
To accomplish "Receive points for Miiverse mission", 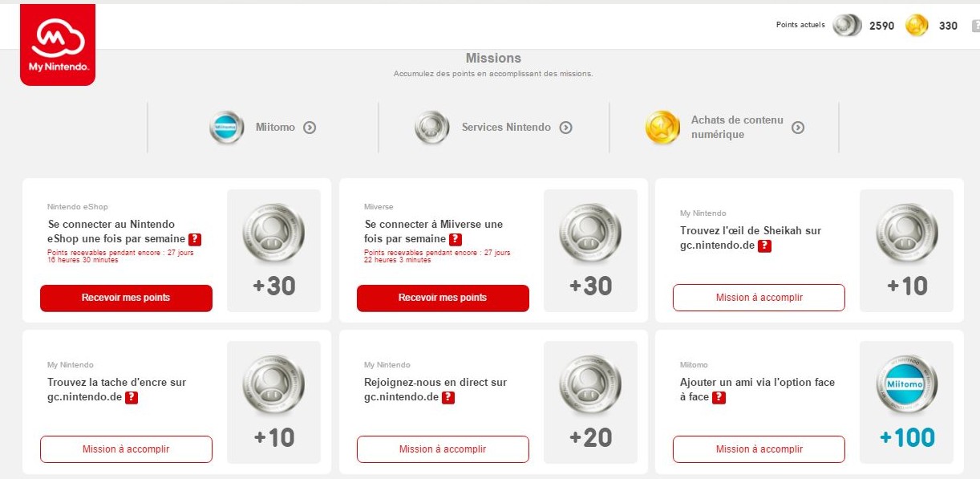I will (443, 298).
